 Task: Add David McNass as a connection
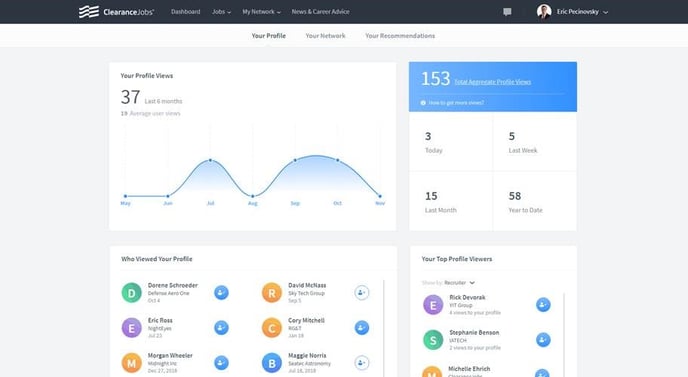(x=362, y=293)
